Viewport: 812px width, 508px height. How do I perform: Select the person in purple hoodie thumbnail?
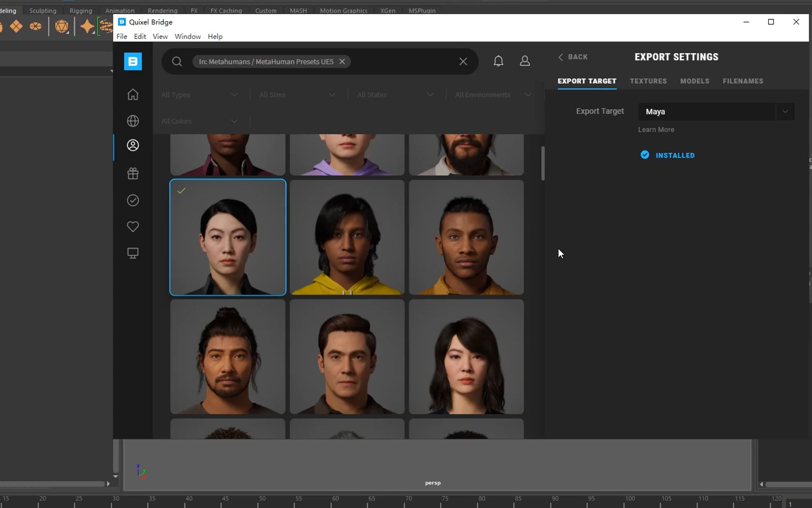(347, 155)
